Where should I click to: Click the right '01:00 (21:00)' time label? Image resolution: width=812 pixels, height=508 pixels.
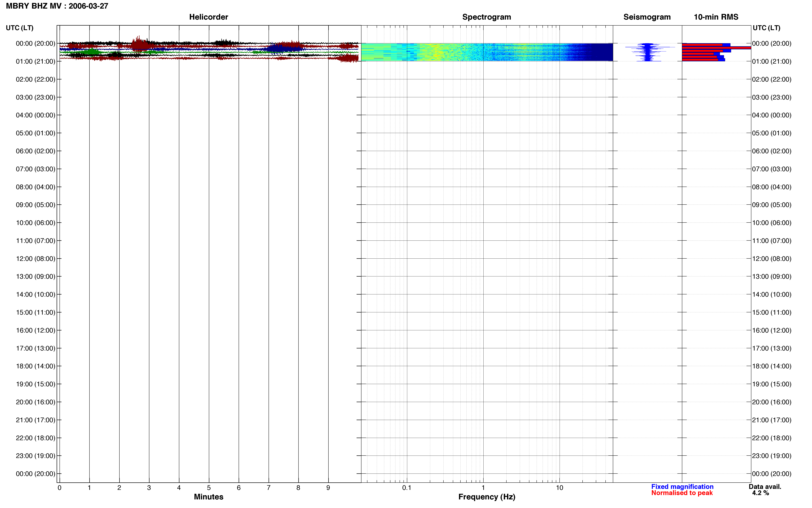[772, 61]
